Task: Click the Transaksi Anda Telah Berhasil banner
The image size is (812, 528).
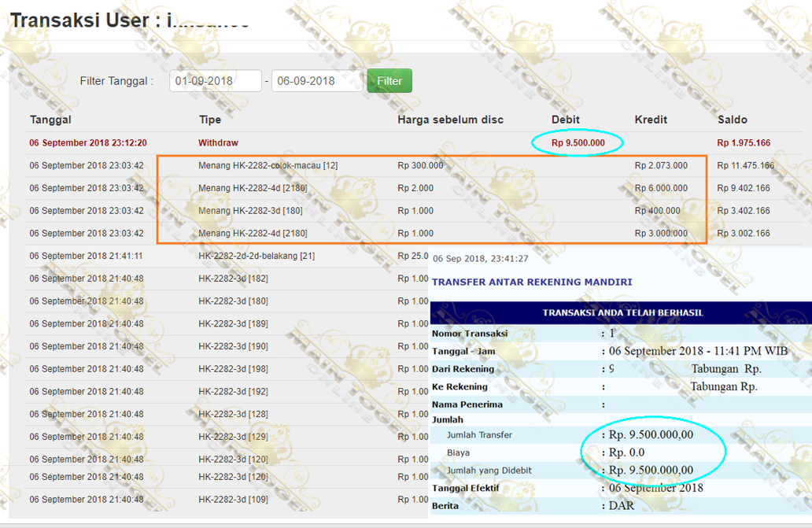Action: [x=622, y=312]
